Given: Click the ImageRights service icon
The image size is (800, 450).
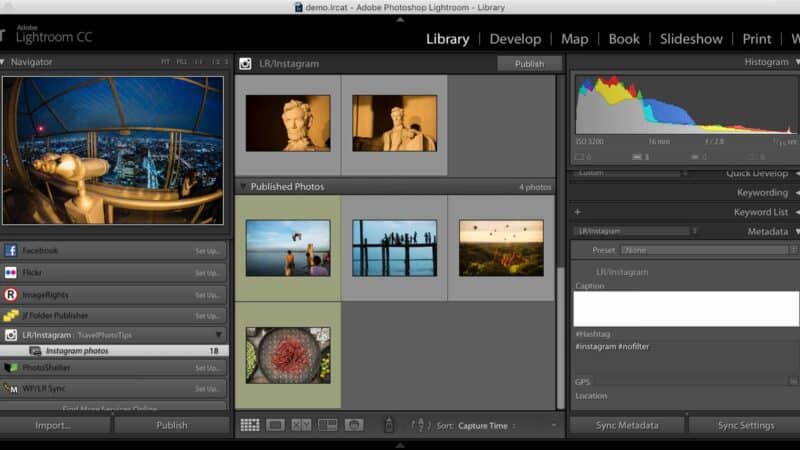Looking at the screenshot, I should tap(11, 295).
